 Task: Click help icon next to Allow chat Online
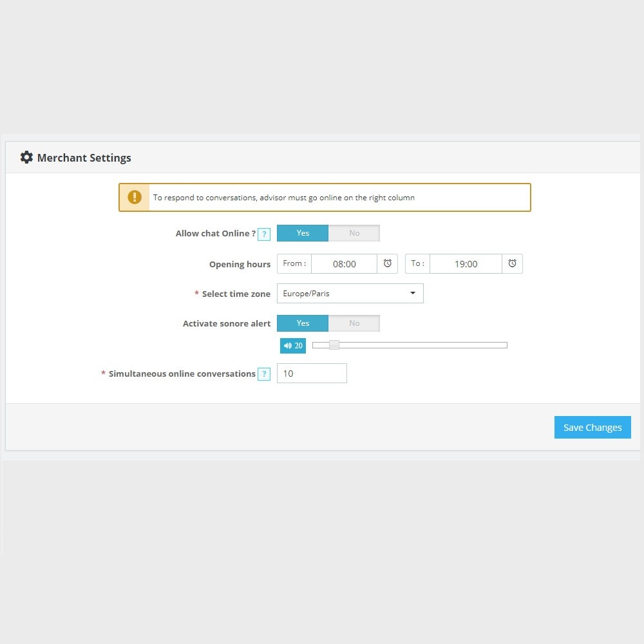click(x=264, y=234)
